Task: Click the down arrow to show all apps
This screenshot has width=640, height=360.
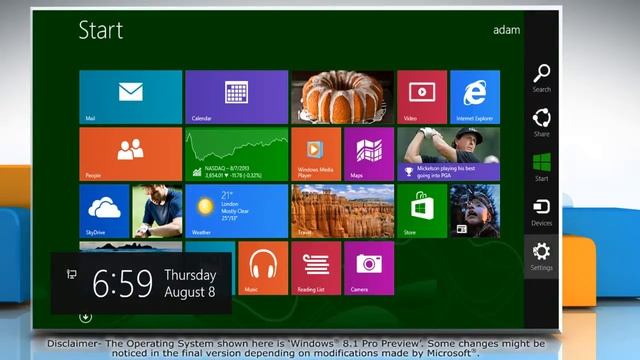Action: (85, 317)
